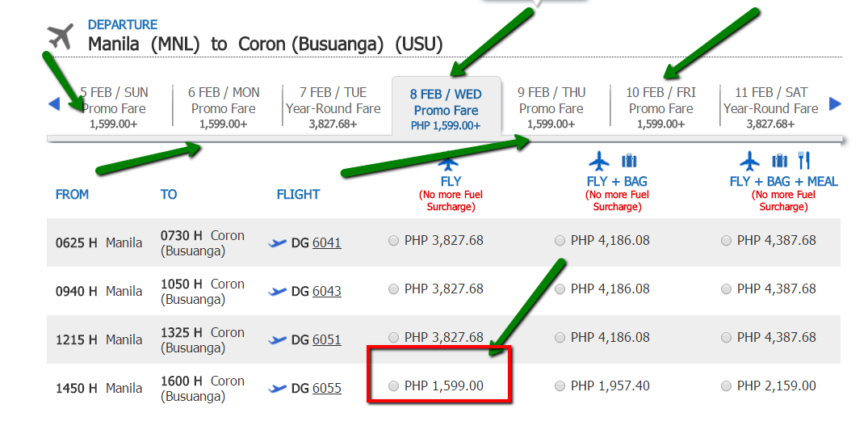868x434 pixels.
Task: Open the 7 FEB / TUE Year-Round Fare tab
Action: (x=333, y=107)
